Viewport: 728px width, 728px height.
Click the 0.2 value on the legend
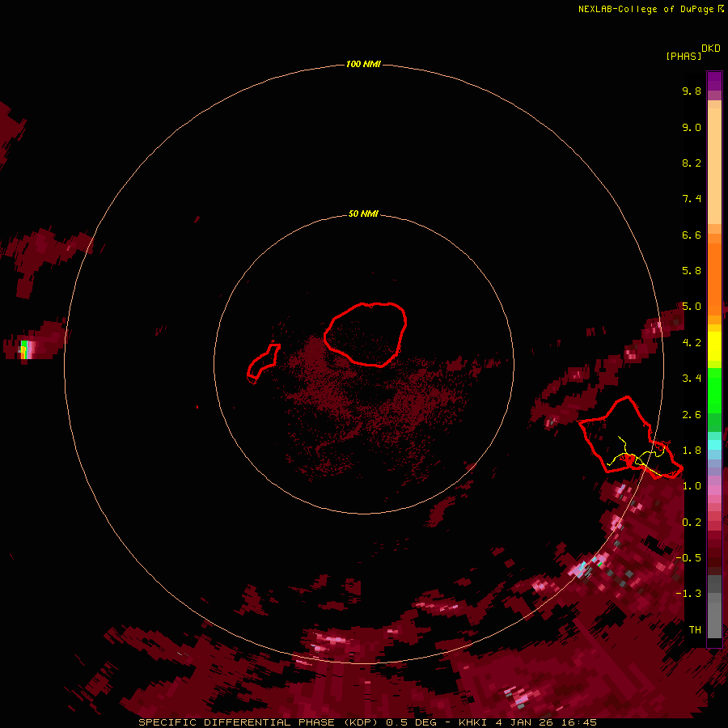pyautogui.click(x=692, y=523)
